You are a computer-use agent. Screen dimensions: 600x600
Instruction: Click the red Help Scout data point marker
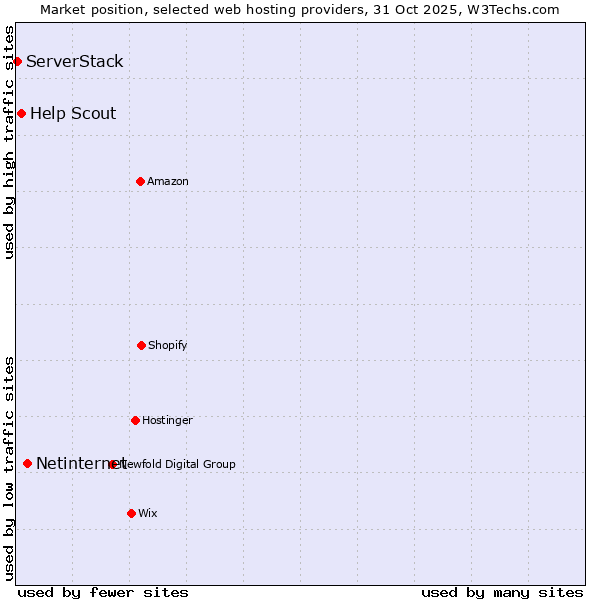pyautogui.click(x=21, y=114)
